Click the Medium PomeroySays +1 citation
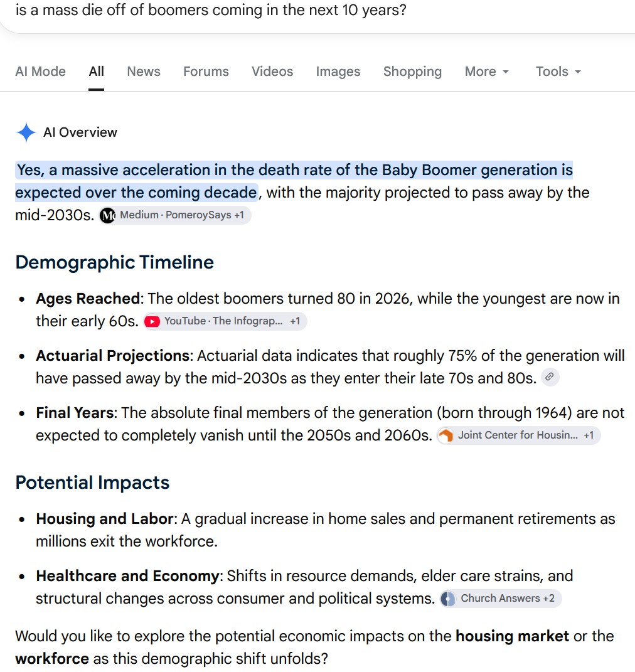635x672 pixels. point(175,215)
